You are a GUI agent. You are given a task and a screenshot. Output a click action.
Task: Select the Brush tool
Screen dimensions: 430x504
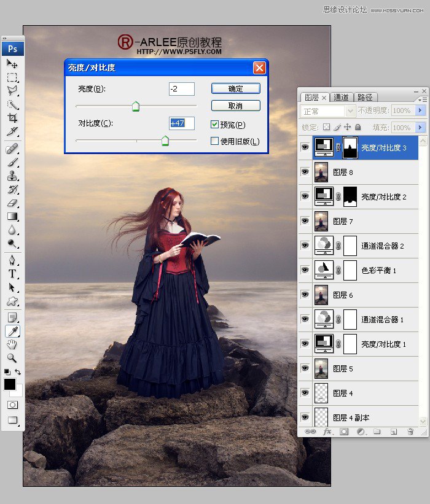click(12, 163)
